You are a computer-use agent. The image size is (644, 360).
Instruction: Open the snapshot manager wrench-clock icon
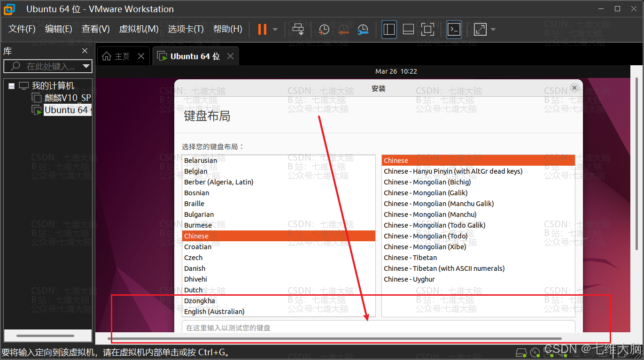(363, 30)
